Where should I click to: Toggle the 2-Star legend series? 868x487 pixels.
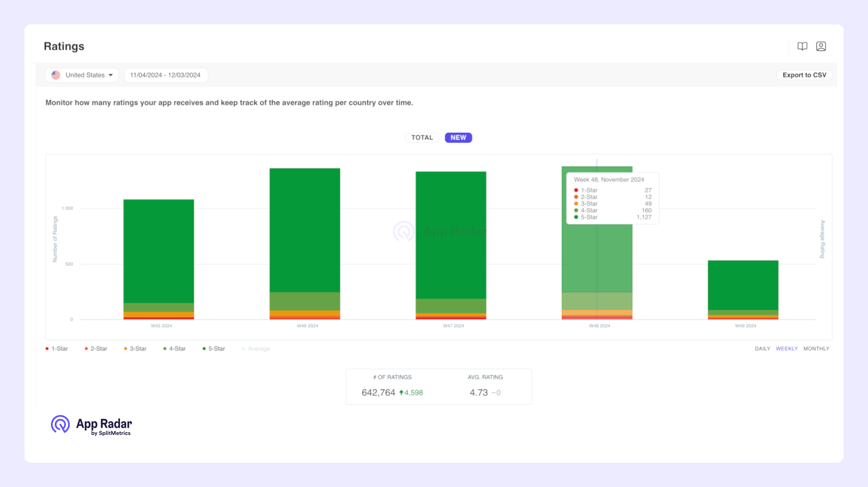tap(96, 349)
